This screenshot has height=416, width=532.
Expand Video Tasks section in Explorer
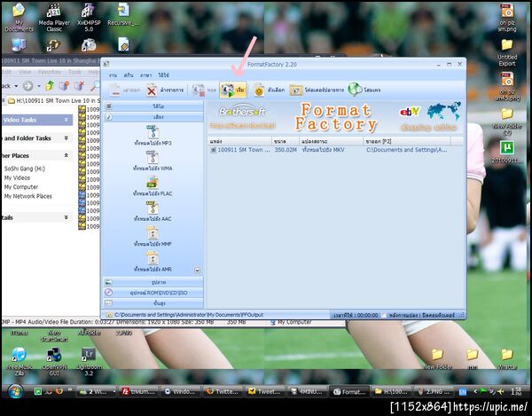pyautogui.click(x=66, y=120)
